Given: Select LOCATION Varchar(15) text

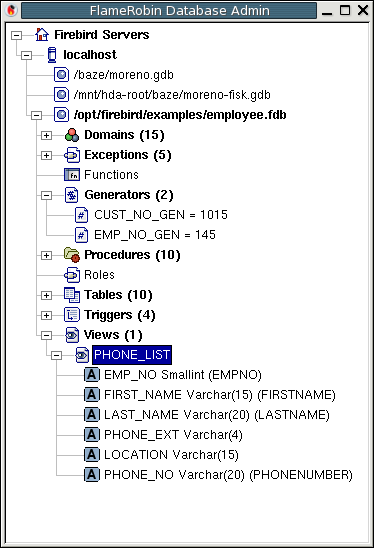Looking at the screenshot, I should coord(171,455).
